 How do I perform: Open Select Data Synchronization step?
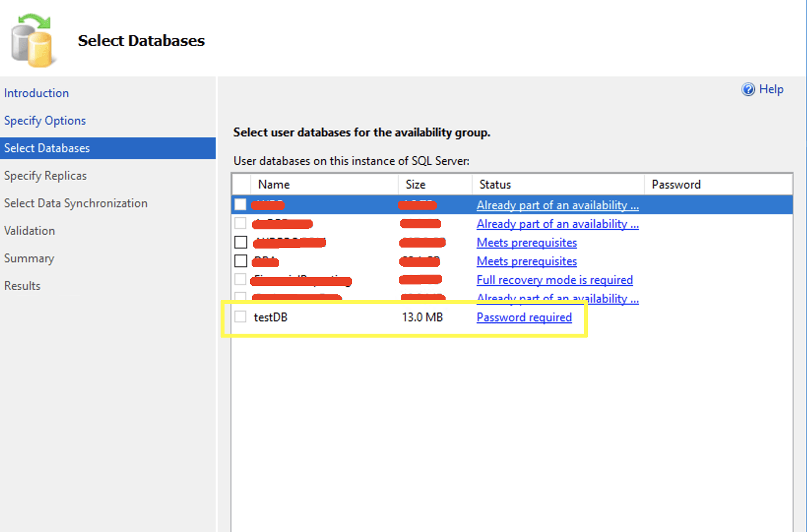pyautogui.click(x=76, y=203)
